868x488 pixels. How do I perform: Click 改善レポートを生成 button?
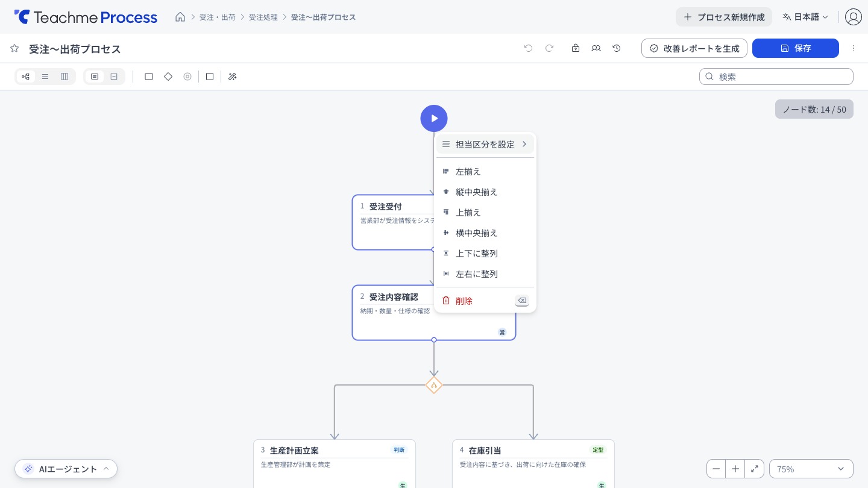click(x=694, y=48)
